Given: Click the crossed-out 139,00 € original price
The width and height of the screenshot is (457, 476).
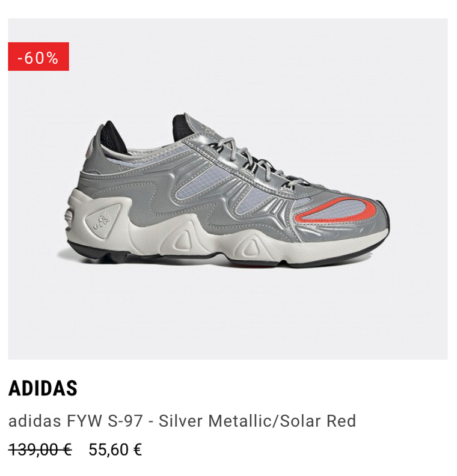Looking at the screenshot, I should [x=40, y=450].
